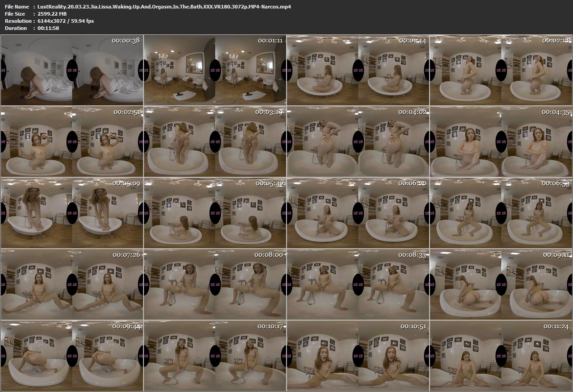
Task: Pick the frame marked 00:08:33
Action: tap(358, 284)
